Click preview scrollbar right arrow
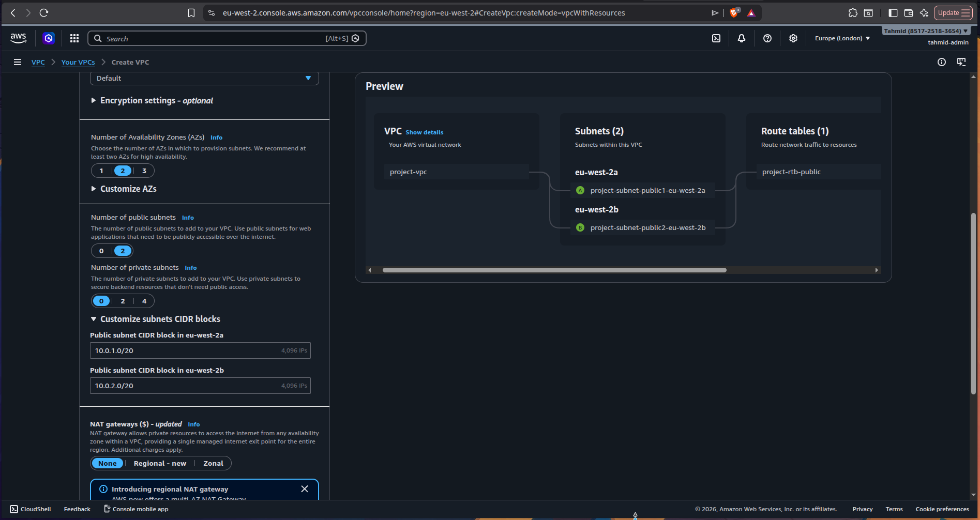The image size is (980, 520). pyautogui.click(x=877, y=270)
